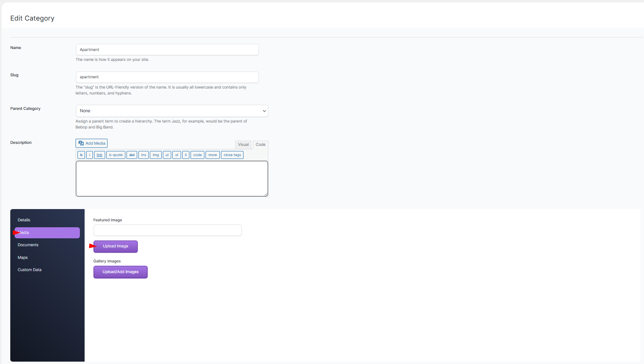Add an ordered list with ol

177,155
